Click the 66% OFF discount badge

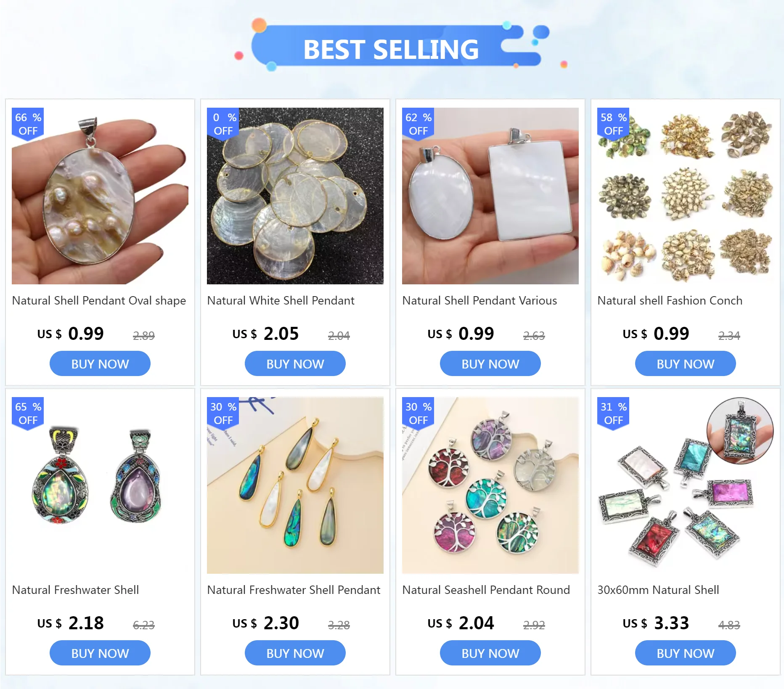coord(28,124)
